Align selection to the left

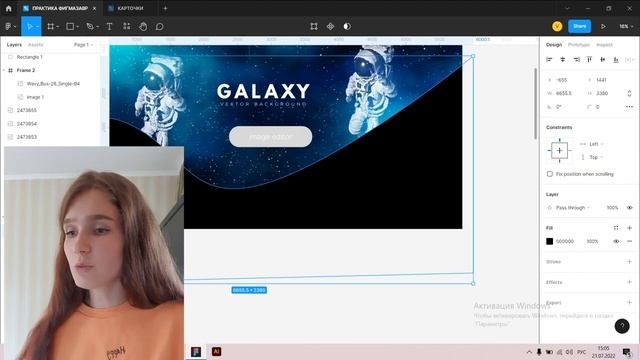[x=549, y=60]
